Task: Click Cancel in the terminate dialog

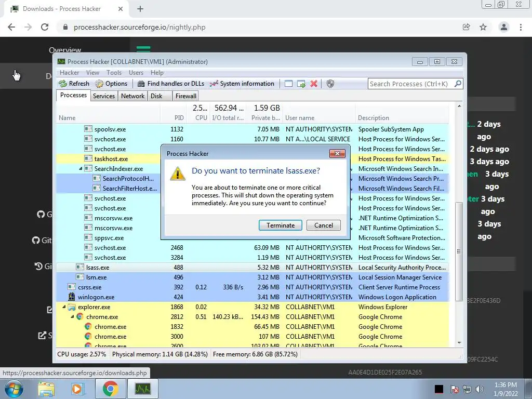Action: 323,225
